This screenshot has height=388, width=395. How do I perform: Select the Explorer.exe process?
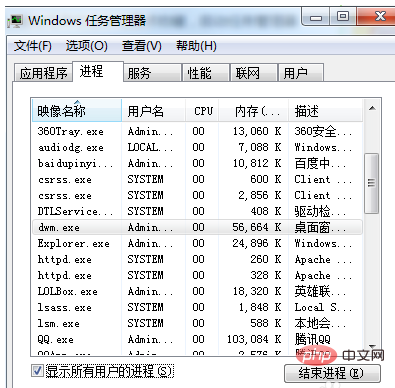(x=197, y=243)
